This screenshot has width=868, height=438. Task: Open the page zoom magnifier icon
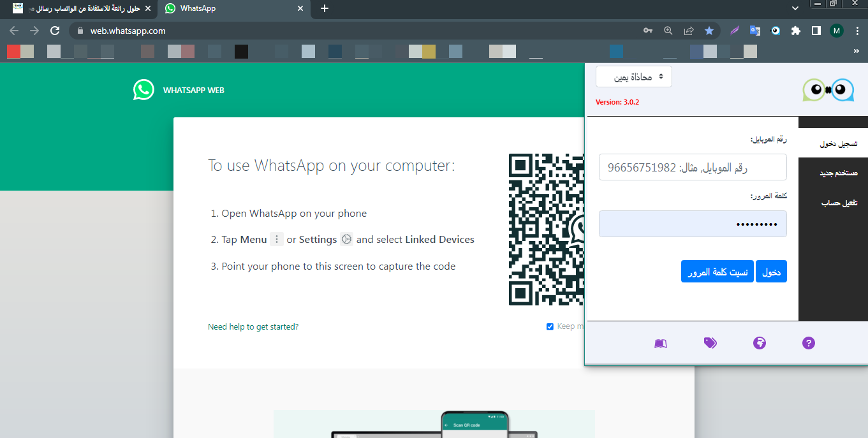[668, 31]
